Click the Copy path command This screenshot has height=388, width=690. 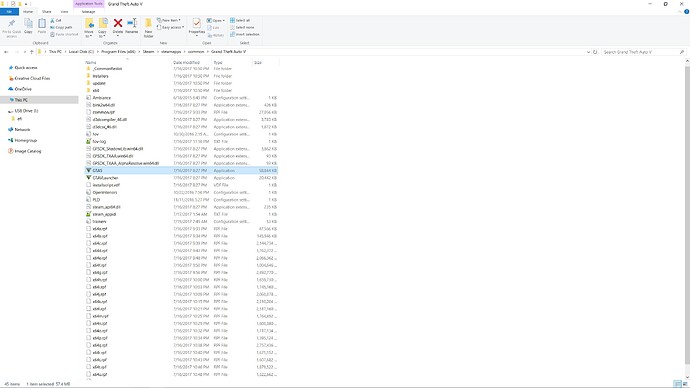coord(61,27)
